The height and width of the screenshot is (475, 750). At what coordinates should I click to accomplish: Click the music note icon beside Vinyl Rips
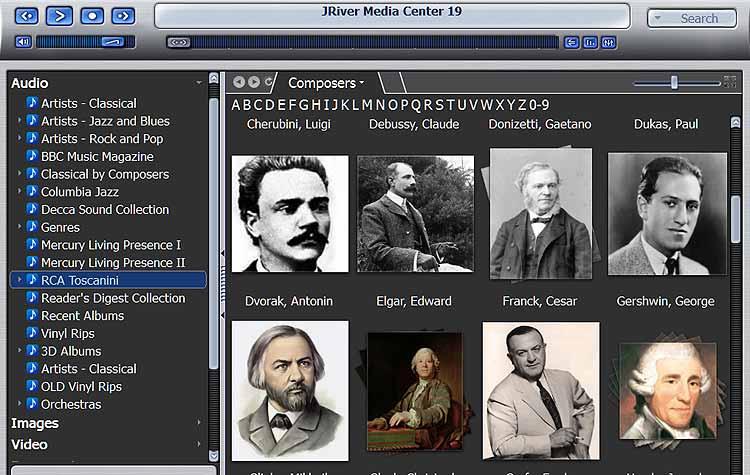(32, 333)
